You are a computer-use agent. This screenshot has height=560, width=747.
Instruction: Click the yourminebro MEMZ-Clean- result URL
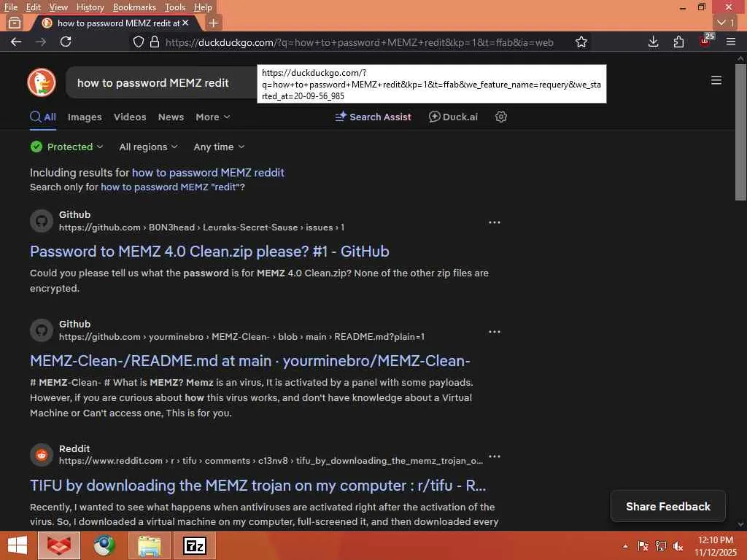(241, 337)
